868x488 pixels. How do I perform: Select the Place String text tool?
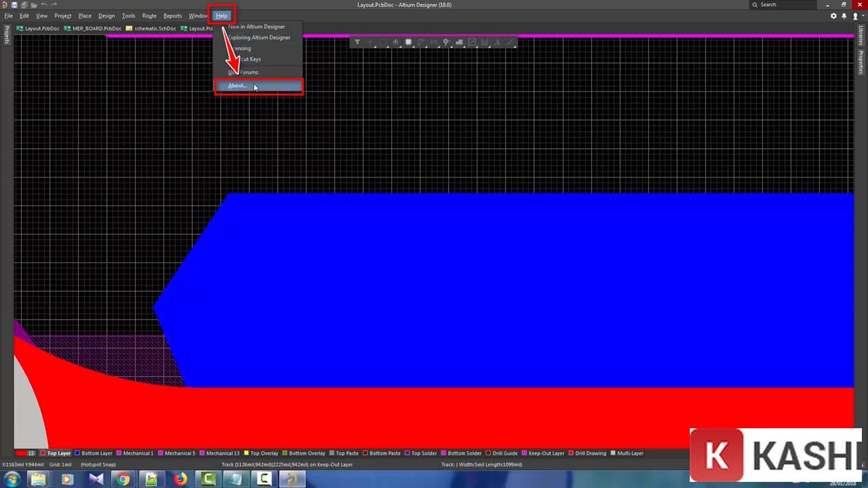[497, 42]
